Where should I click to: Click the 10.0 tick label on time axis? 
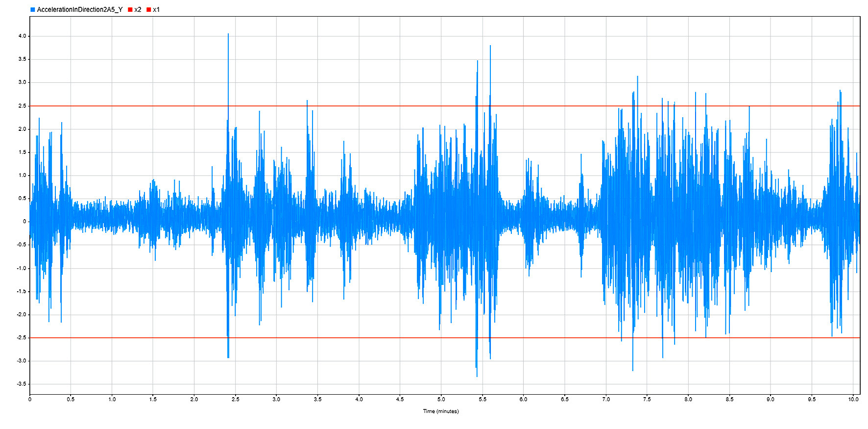click(853, 400)
